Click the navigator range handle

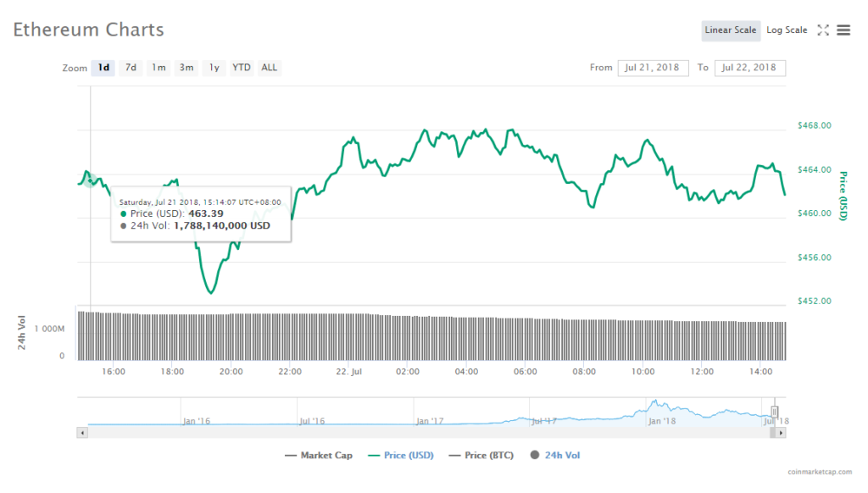point(774,411)
